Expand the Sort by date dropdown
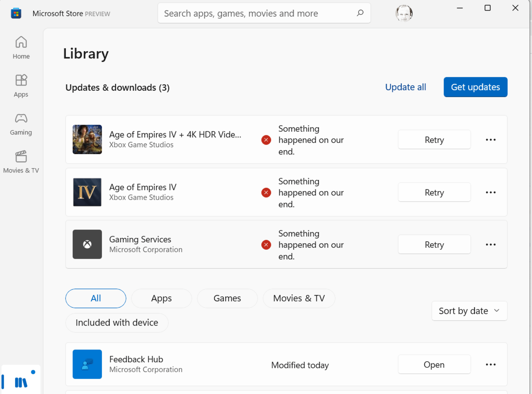This screenshot has width=532, height=394. (x=469, y=311)
